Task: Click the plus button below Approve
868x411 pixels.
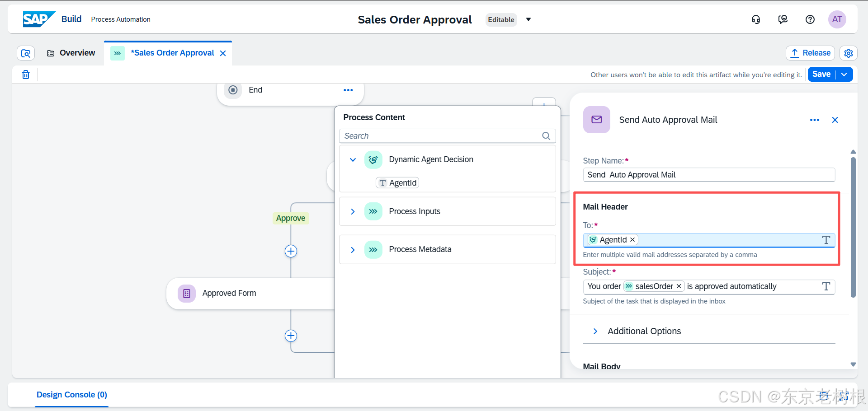Action: 291,251
